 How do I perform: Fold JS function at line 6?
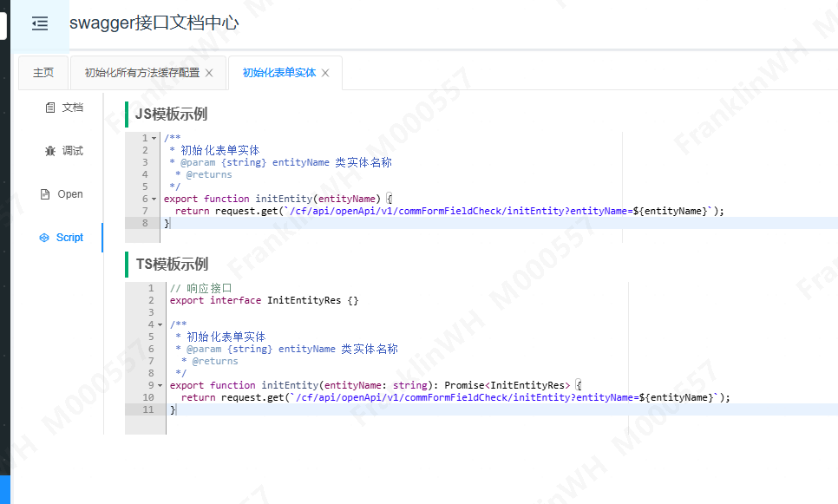(x=154, y=199)
